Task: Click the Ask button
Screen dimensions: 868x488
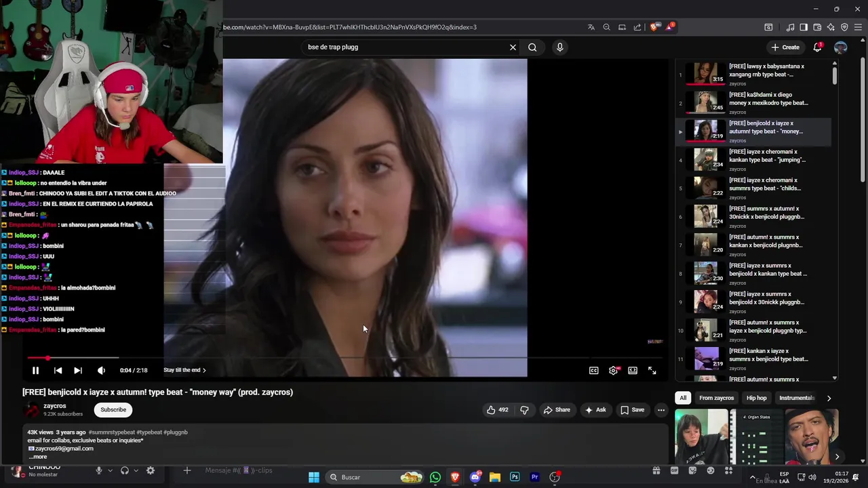Action: coord(595,409)
